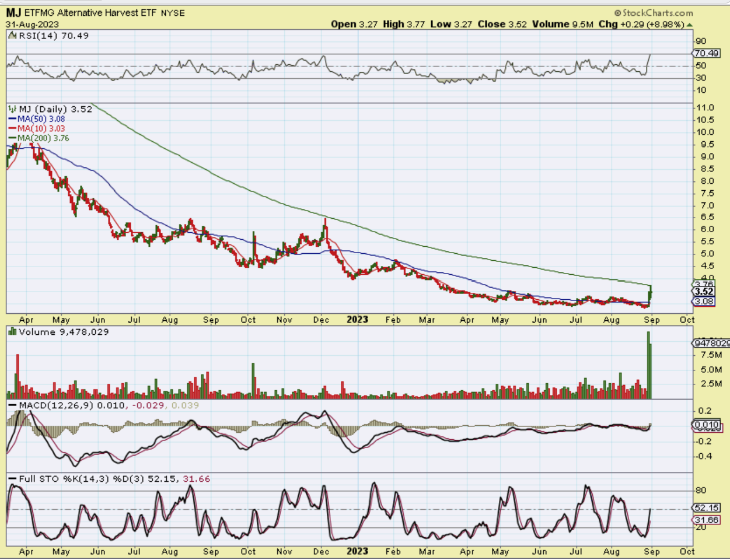
Task: Click the red MA(10) 3.03 legend entry
Action: tap(36, 128)
